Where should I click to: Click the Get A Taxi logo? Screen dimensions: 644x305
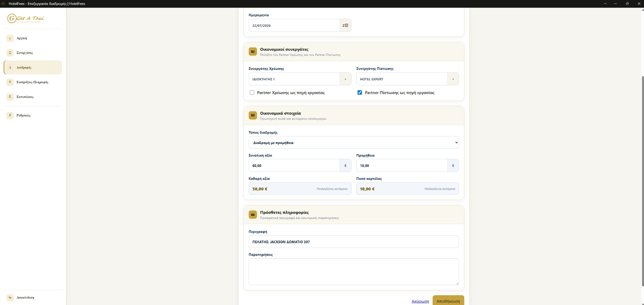(x=25, y=18)
